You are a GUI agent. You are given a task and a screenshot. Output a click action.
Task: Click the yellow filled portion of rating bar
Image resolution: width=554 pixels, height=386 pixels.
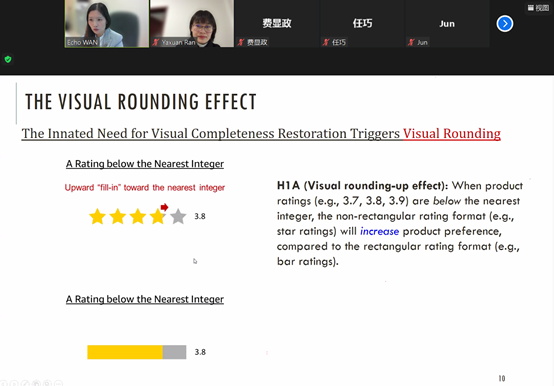(x=125, y=352)
